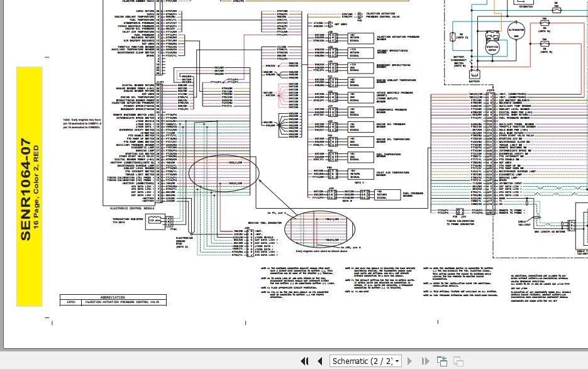
Task: Click the Service Tool Connector label
Action: tap(264, 223)
